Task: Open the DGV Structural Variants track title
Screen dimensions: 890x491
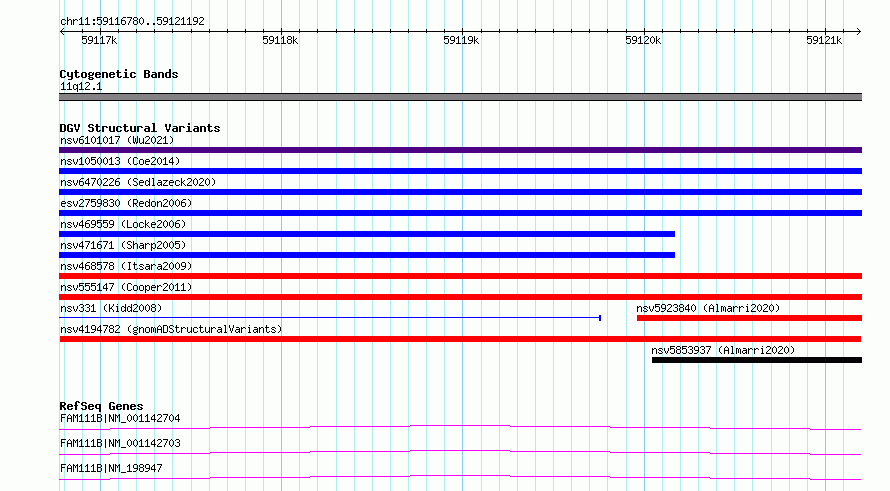Action: (x=140, y=128)
